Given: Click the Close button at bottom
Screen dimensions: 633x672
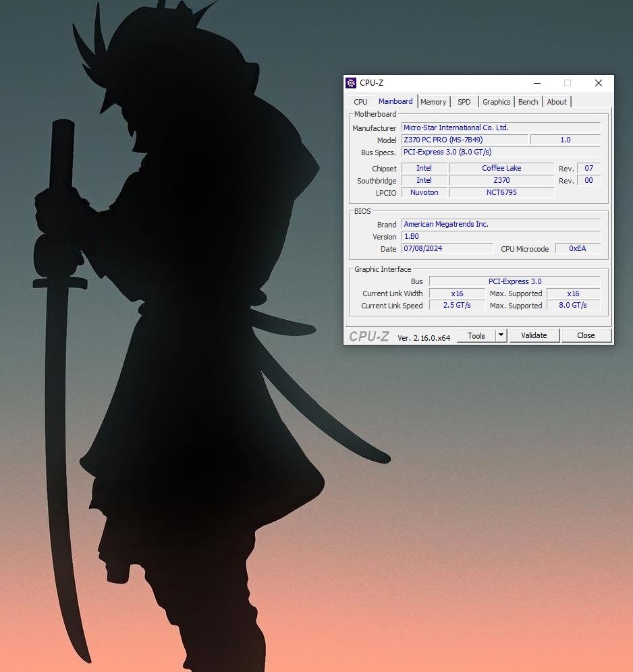Looking at the screenshot, I should [586, 335].
